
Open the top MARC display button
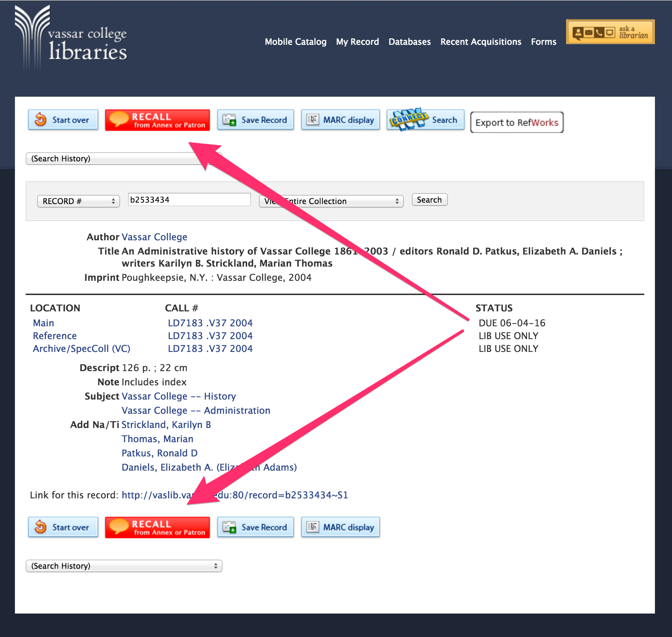point(341,120)
